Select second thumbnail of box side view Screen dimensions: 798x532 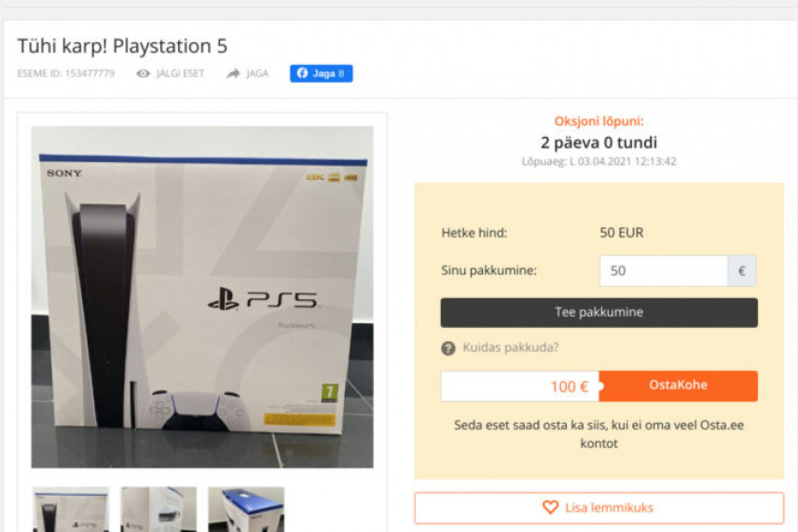click(x=158, y=509)
